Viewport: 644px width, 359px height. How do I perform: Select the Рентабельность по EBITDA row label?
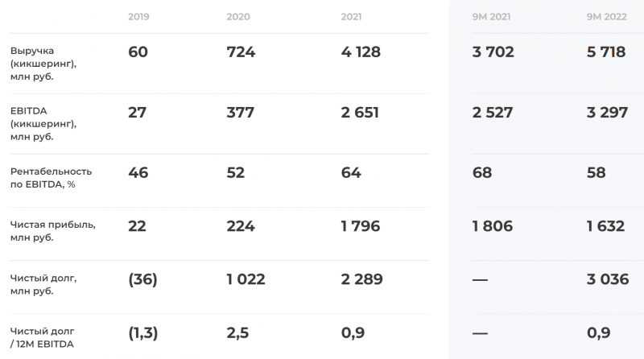51,178
